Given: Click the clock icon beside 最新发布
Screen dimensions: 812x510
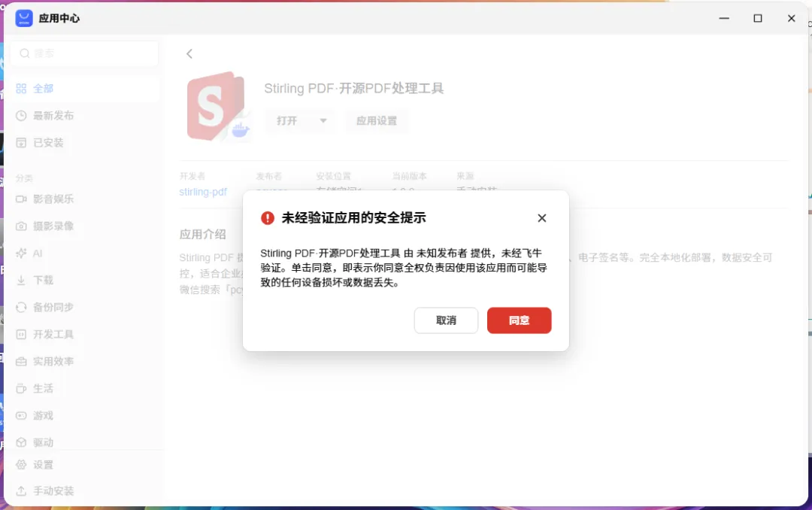Looking at the screenshot, I should coord(21,116).
